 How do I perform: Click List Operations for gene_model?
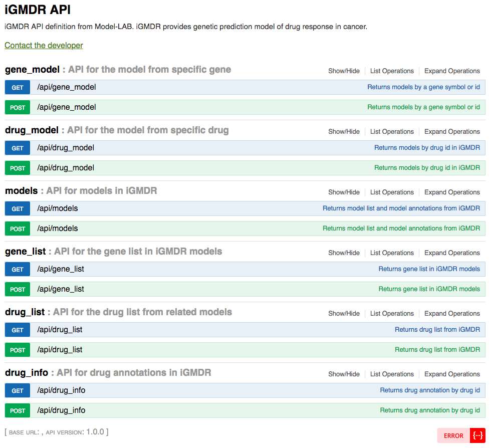click(392, 71)
